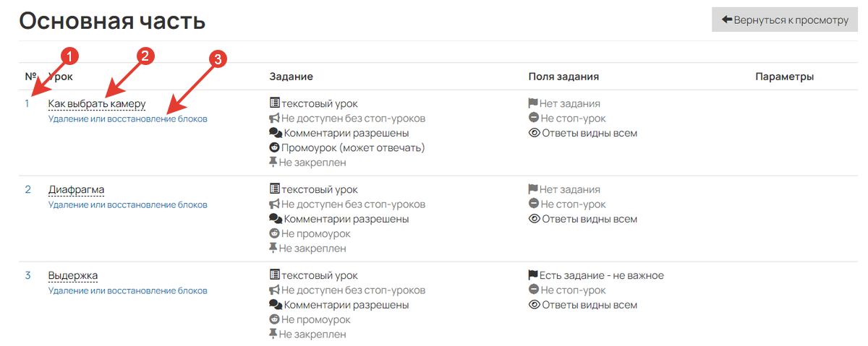Toggle 'Промоурок (может отвечать)' setting
The width and height of the screenshot is (868, 346).
(x=353, y=147)
